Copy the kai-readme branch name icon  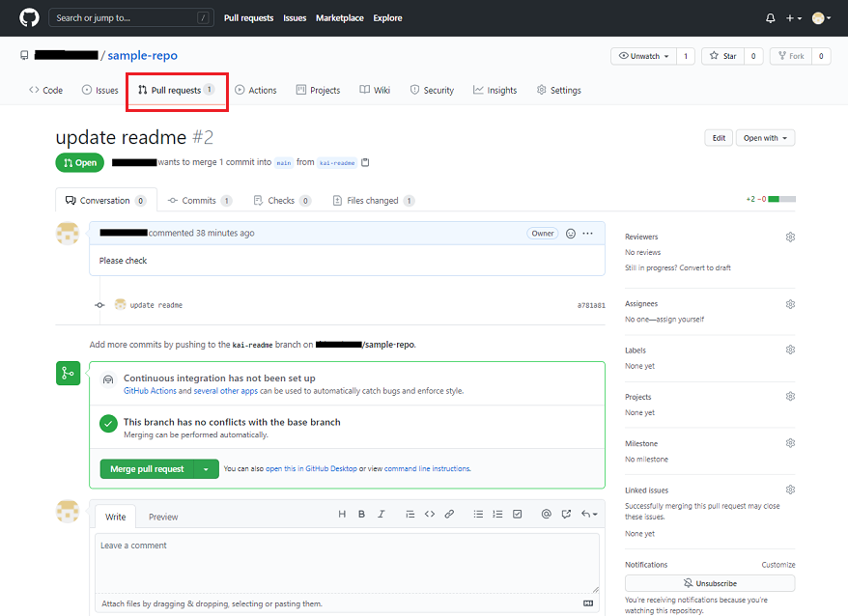click(x=365, y=162)
